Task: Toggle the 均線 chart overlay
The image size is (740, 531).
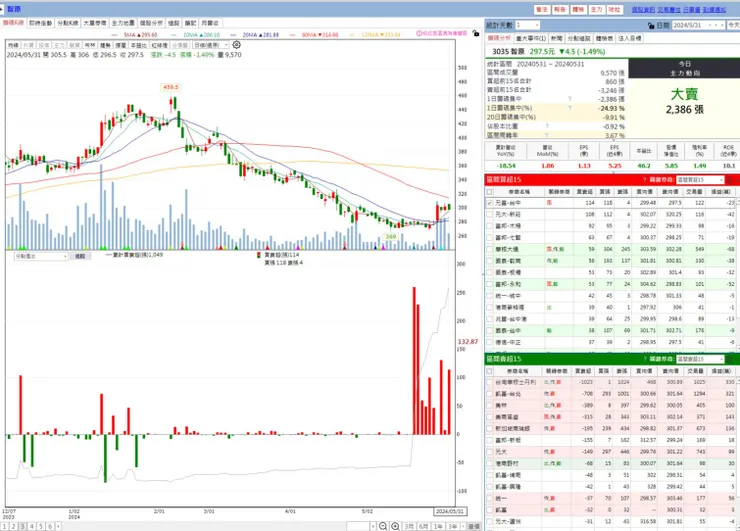Action: tap(13, 45)
